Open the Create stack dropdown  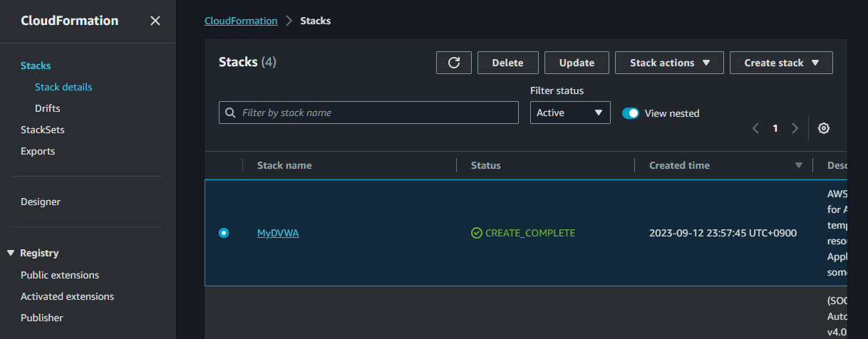click(x=781, y=63)
